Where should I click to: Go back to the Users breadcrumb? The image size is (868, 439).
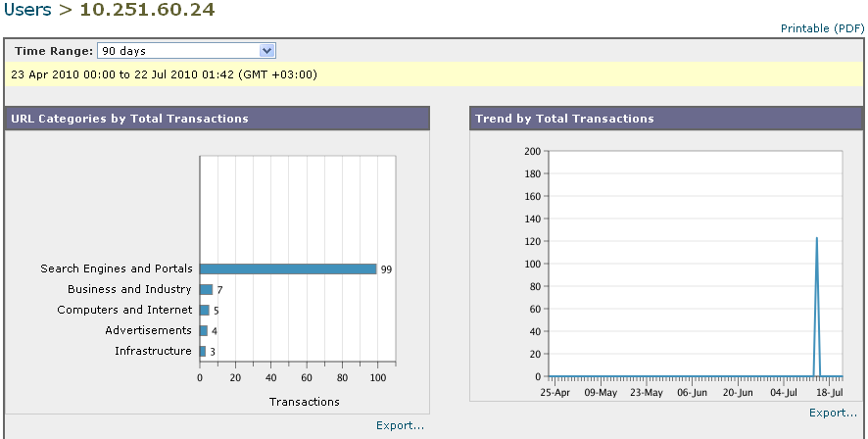pos(27,10)
